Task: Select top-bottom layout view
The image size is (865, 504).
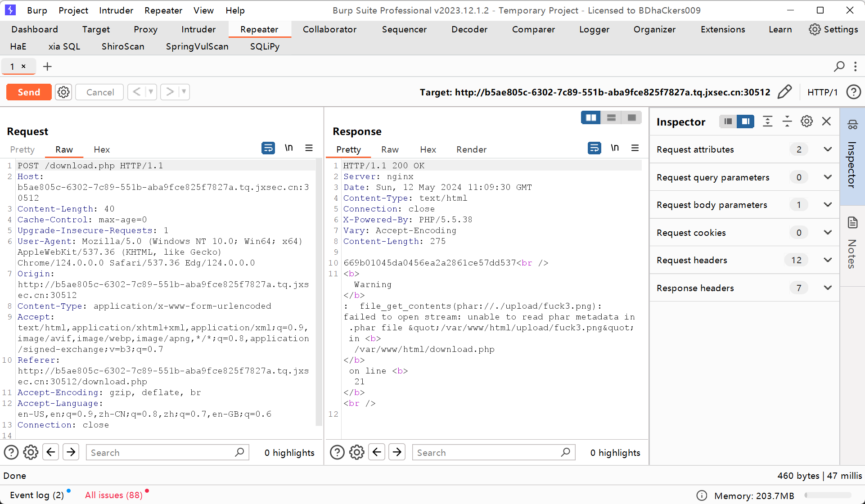Action: tap(611, 117)
